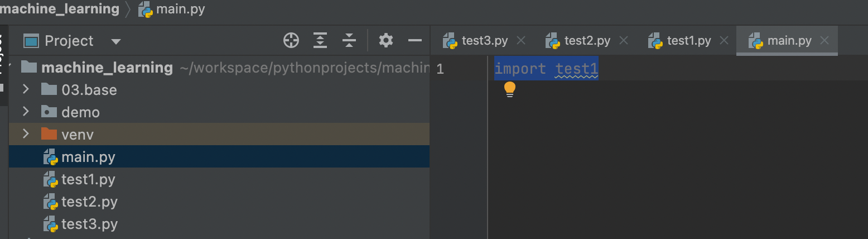Close the test3.py editor tab
Image resolution: width=868 pixels, height=239 pixels.
pyautogui.click(x=521, y=40)
